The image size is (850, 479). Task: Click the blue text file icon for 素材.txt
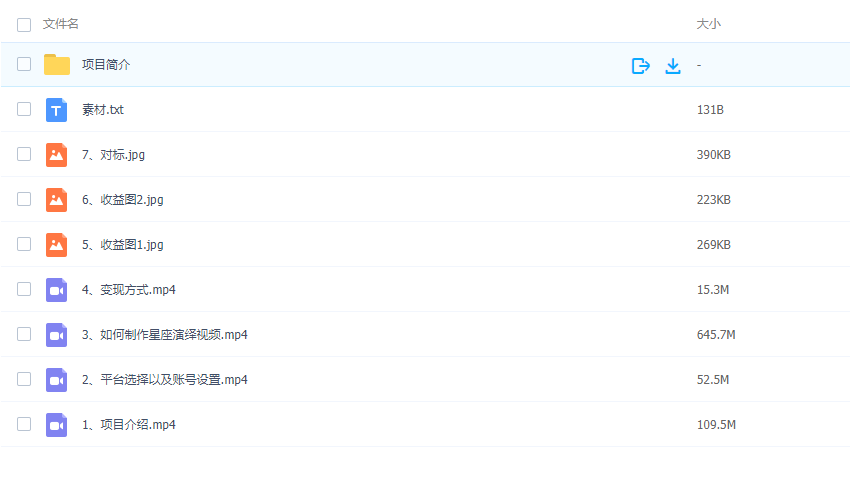pyautogui.click(x=57, y=110)
